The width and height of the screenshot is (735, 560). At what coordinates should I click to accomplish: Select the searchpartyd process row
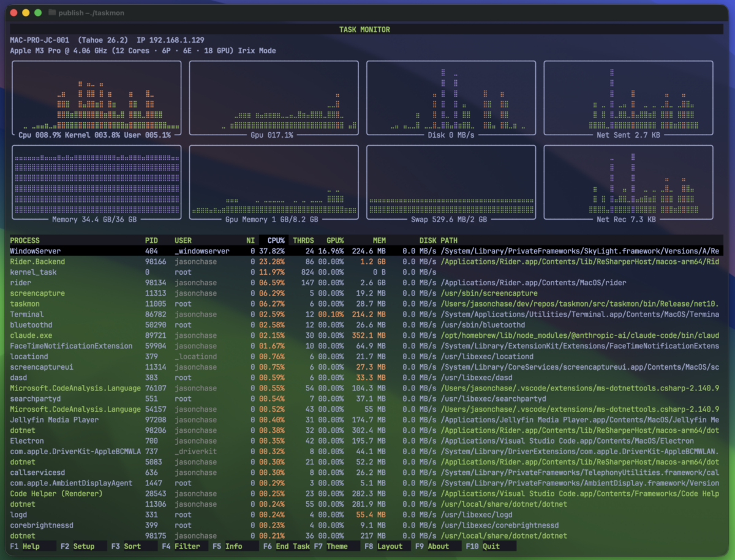(366, 398)
